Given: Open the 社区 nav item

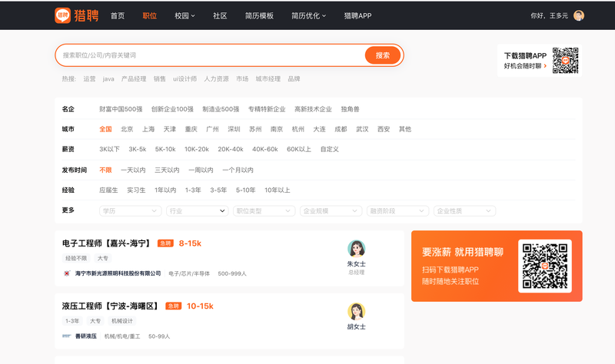Looking at the screenshot, I should (220, 15).
